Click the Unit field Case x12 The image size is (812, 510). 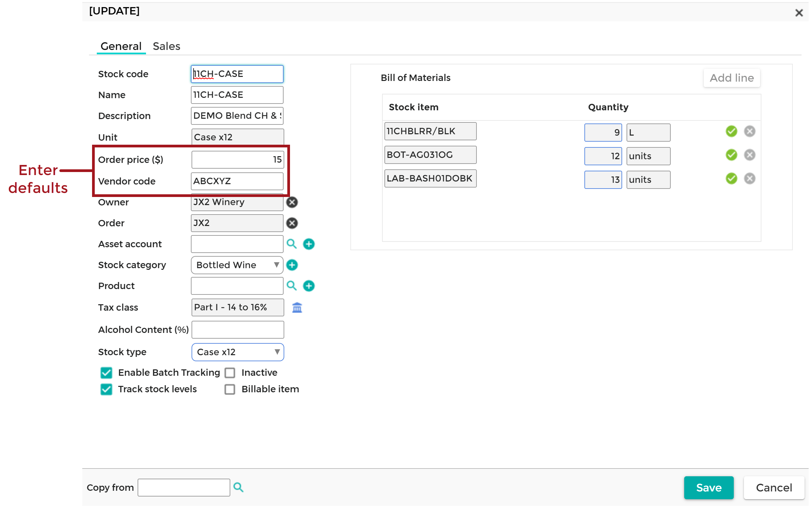(x=238, y=137)
